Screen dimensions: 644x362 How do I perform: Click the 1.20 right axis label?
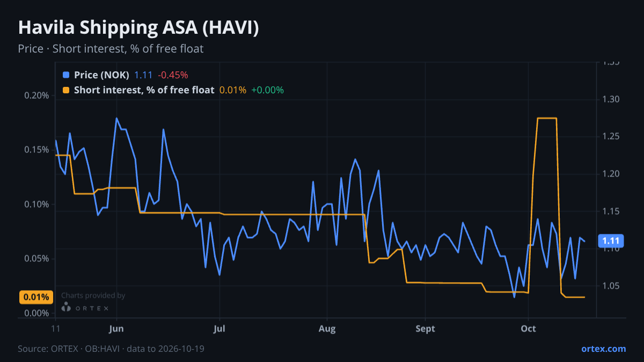pyautogui.click(x=611, y=174)
